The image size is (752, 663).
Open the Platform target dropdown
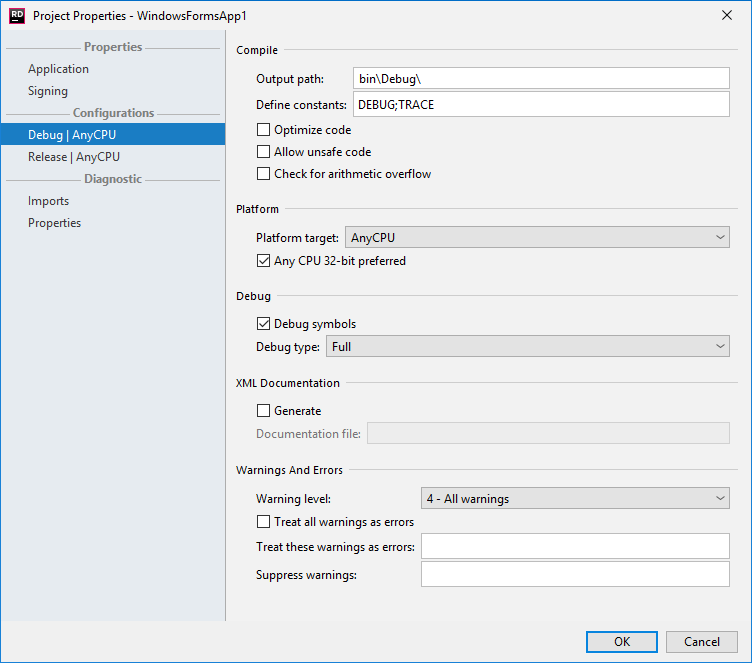click(537, 237)
